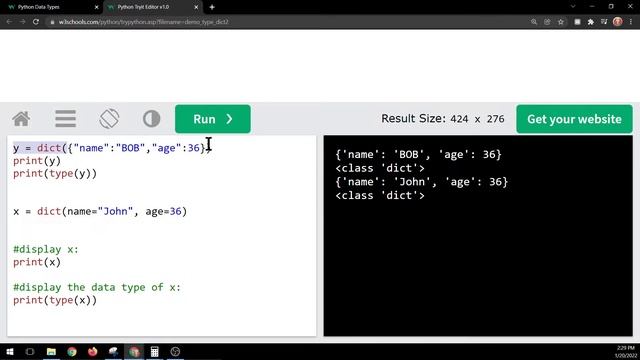This screenshot has width=640, height=360.
Task: Click the code line print(type(y))
Action: click(55, 173)
